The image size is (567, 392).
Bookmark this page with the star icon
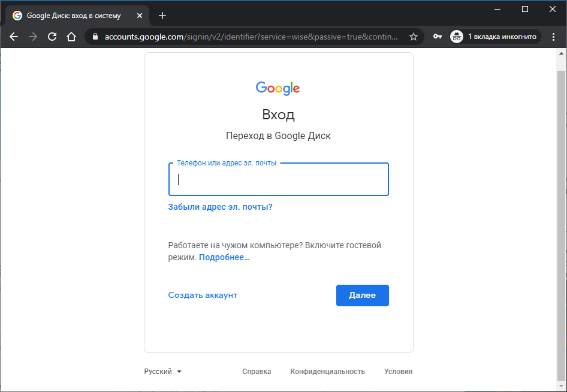click(414, 37)
